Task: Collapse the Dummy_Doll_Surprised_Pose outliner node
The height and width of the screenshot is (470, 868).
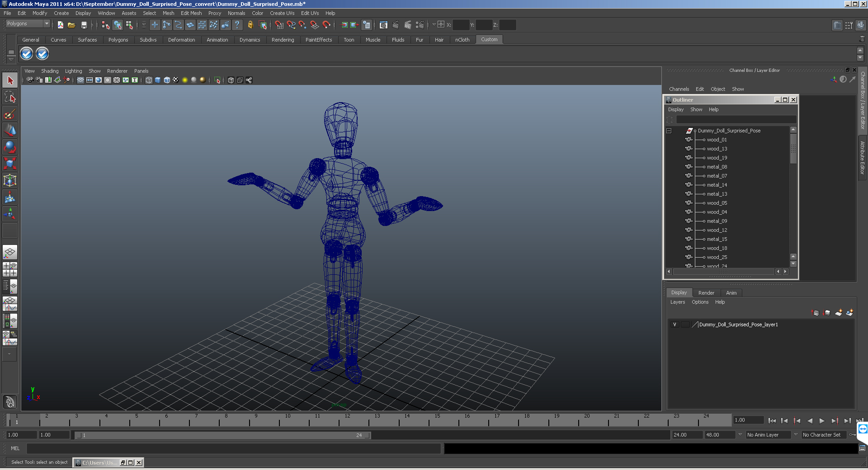Action: pyautogui.click(x=669, y=131)
